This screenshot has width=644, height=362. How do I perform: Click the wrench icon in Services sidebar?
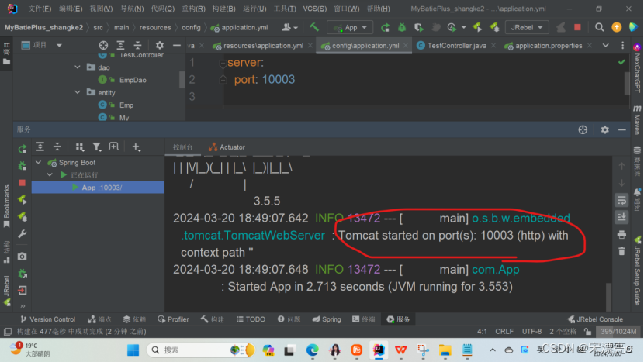23,234
